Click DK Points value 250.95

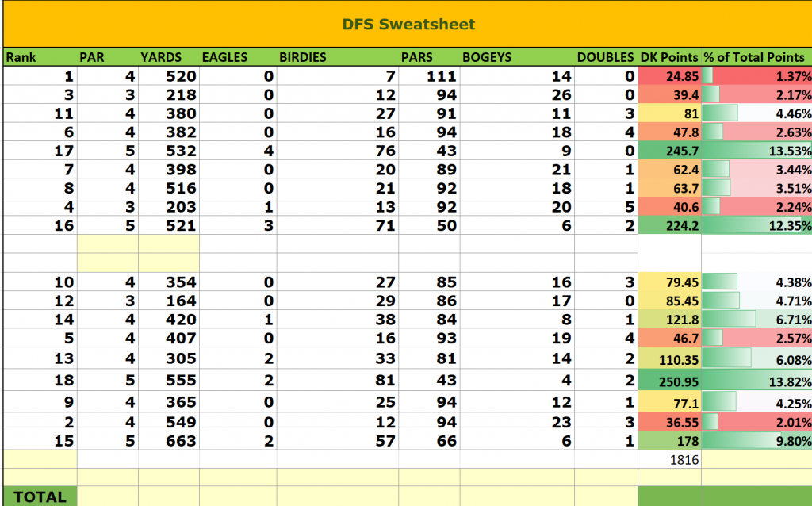click(669, 380)
